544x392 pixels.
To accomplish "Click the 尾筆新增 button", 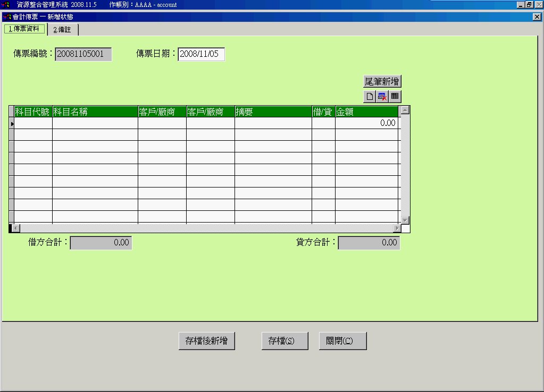I will [382, 81].
